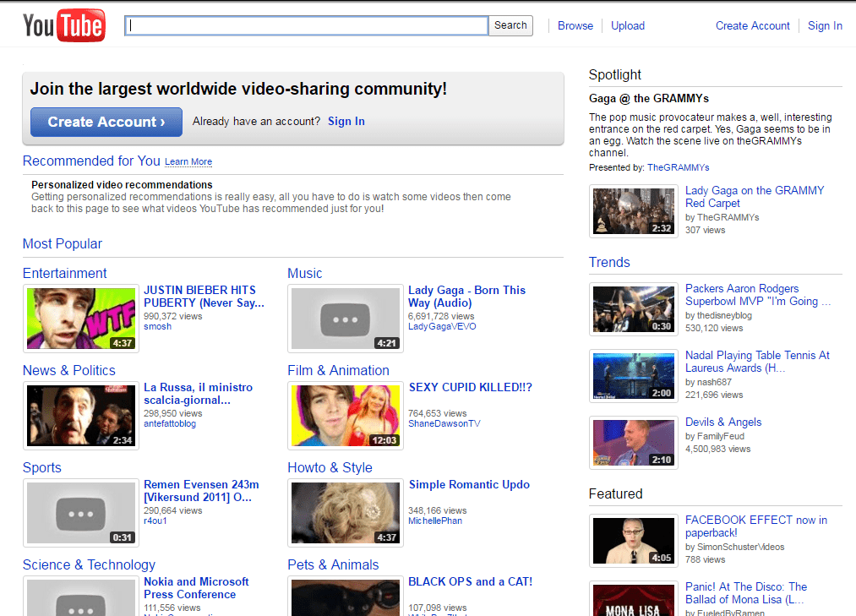Click Sign In in top header

click(x=825, y=25)
